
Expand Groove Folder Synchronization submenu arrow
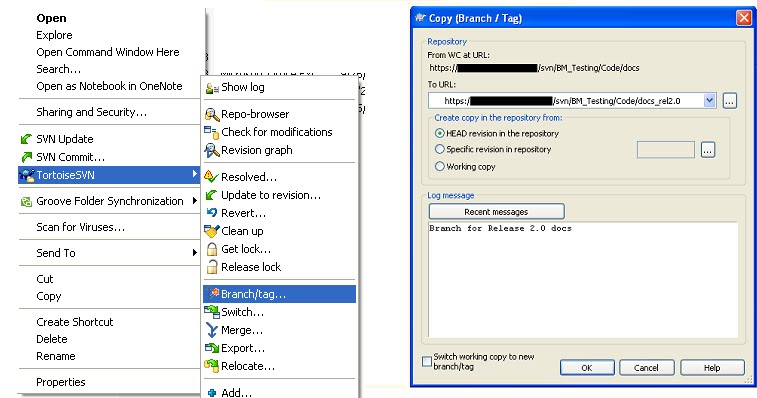point(194,200)
